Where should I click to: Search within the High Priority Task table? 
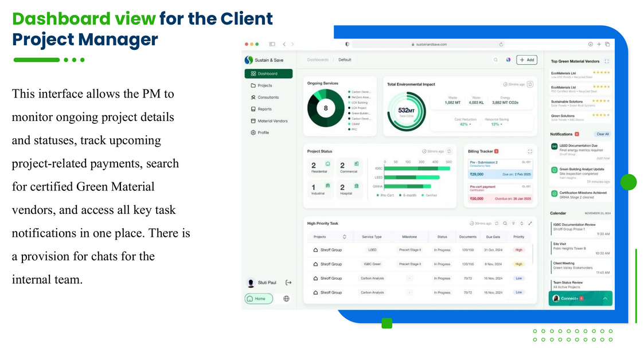point(505,224)
